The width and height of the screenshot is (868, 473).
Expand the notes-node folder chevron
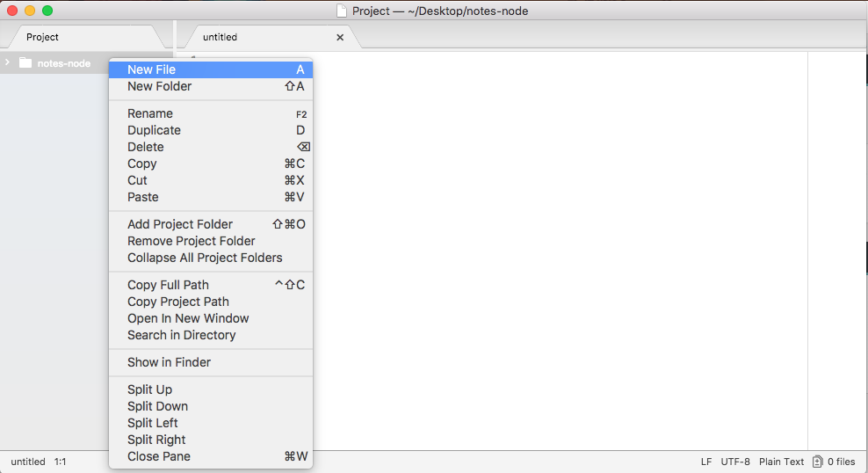point(7,62)
